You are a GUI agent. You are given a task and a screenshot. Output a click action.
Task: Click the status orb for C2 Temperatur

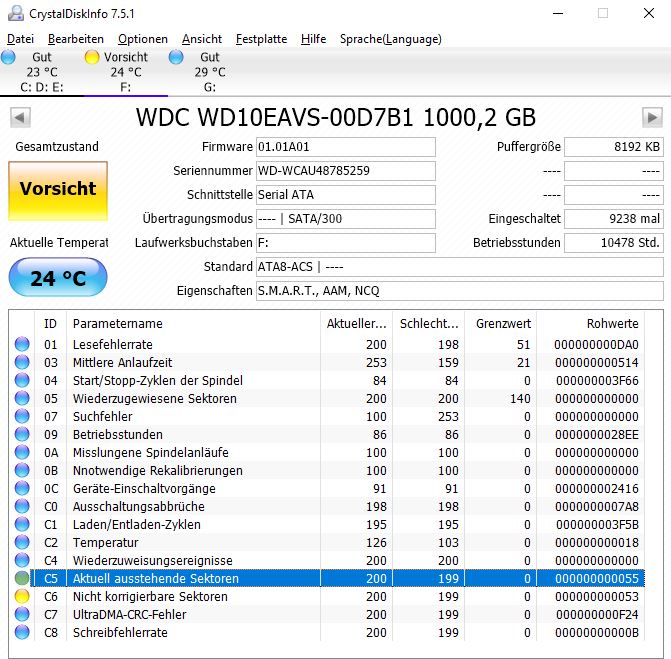coord(22,542)
